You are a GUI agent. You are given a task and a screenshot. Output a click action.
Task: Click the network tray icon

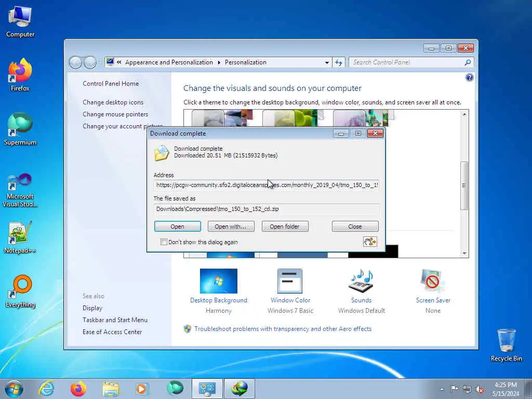(x=467, y=389)
